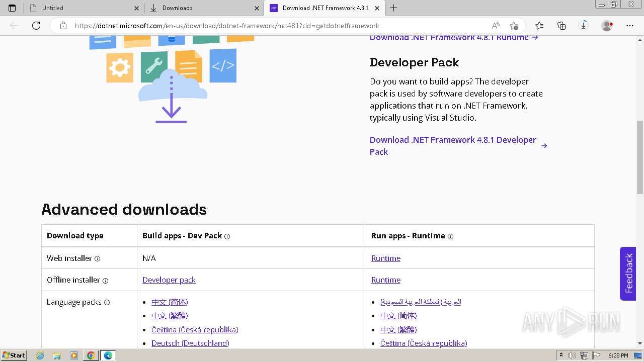Open Dev Pack 中文 (繁體) language pack
644x362 pixels.
coord(170,316)
